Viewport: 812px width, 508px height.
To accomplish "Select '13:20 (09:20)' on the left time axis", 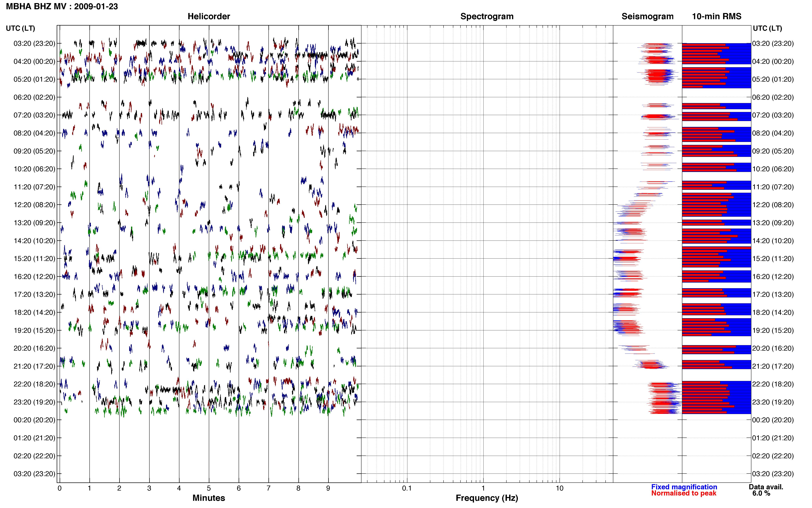I will tap(34, 223).
